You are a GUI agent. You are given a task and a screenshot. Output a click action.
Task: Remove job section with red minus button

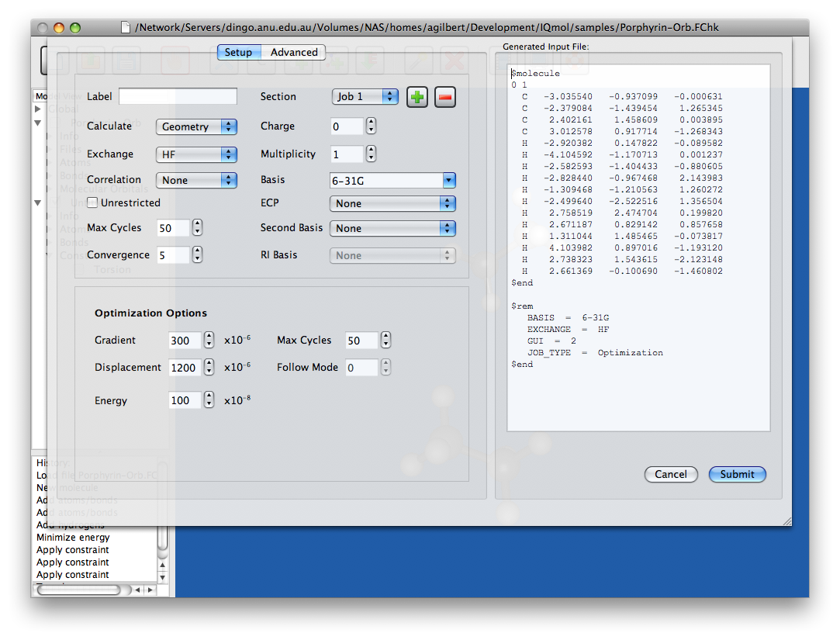coord(444,97)
